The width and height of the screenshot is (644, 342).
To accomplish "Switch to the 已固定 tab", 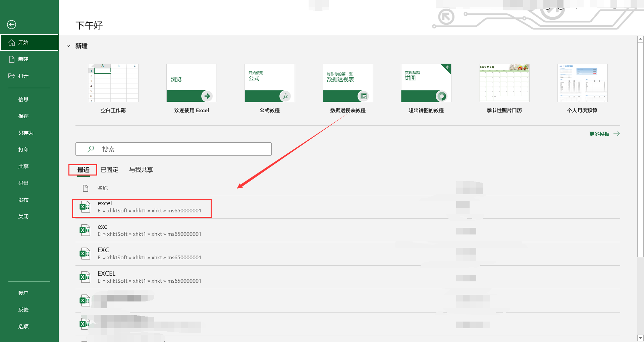I will [109, 170].
